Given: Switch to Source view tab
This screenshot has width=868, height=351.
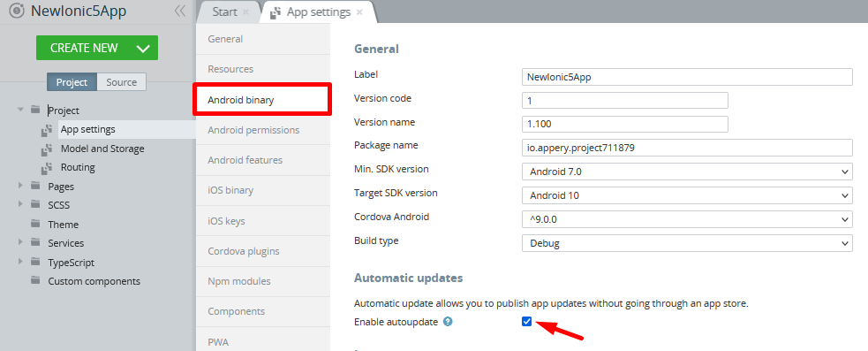Looking at the screenshot, I should [121, 82].
